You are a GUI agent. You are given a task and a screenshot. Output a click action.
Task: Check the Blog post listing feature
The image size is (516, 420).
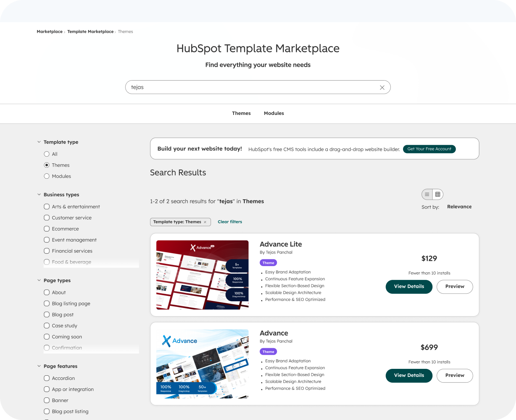pos(47,411)
